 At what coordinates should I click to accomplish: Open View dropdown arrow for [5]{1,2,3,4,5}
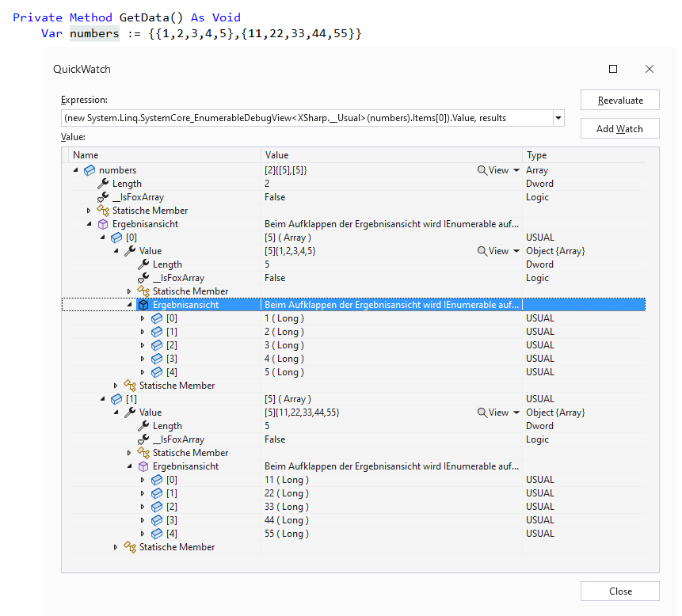click(516, 251)
